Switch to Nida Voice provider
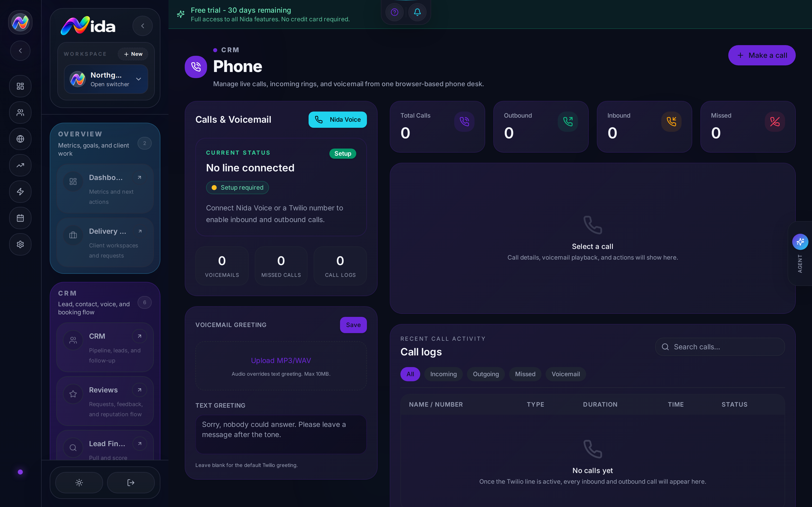 [337, 120]
